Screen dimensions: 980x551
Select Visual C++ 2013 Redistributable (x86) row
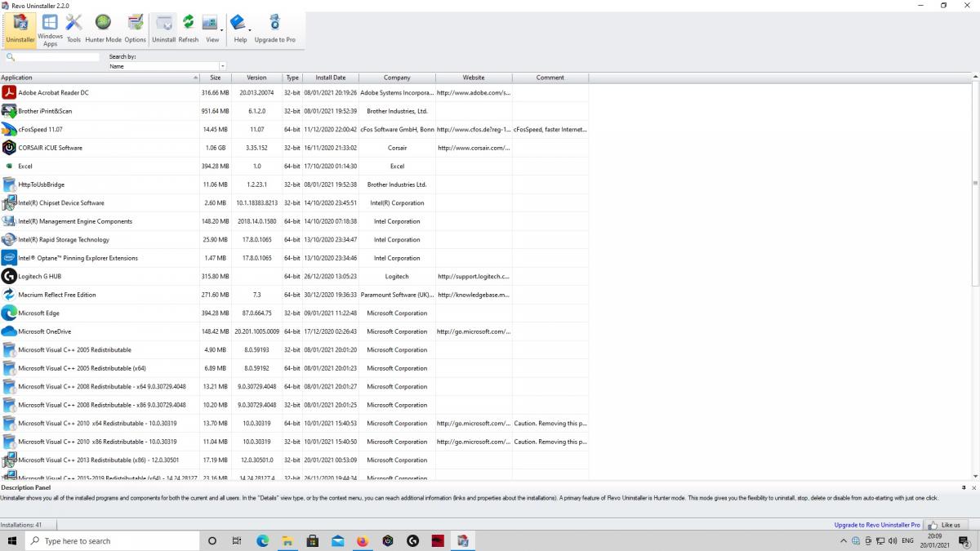point(294,460)
